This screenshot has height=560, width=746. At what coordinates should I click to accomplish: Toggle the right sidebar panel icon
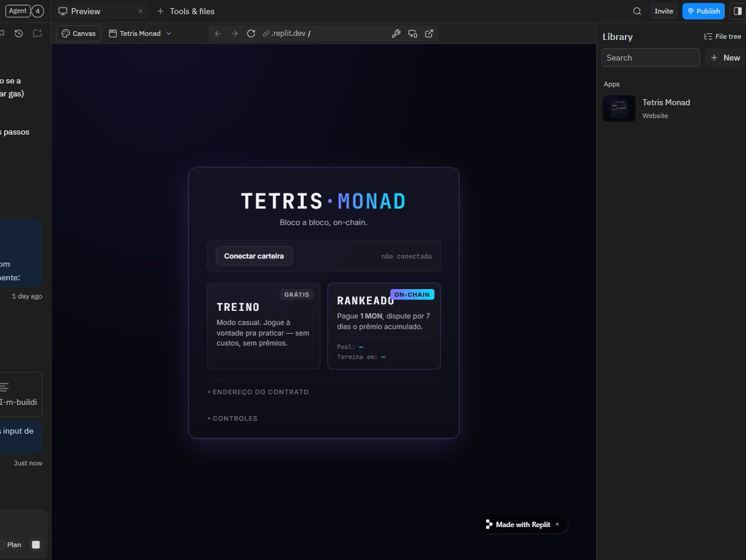(737, 11)
